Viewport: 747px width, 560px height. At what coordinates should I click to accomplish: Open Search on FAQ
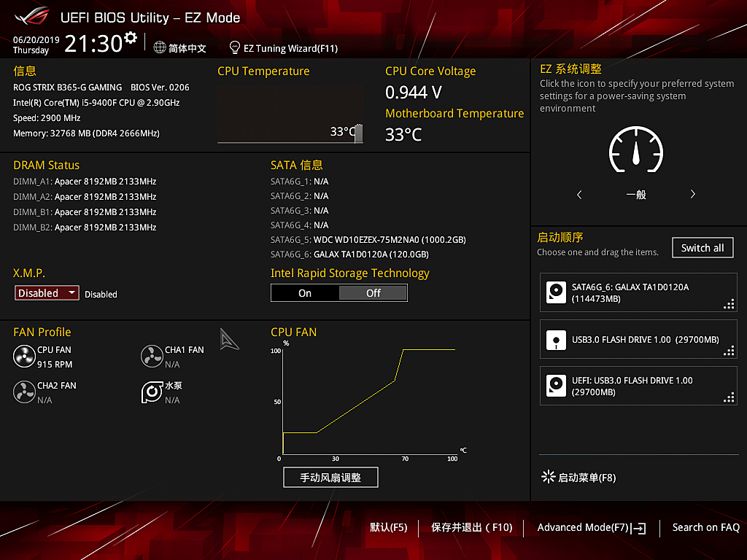705,528
